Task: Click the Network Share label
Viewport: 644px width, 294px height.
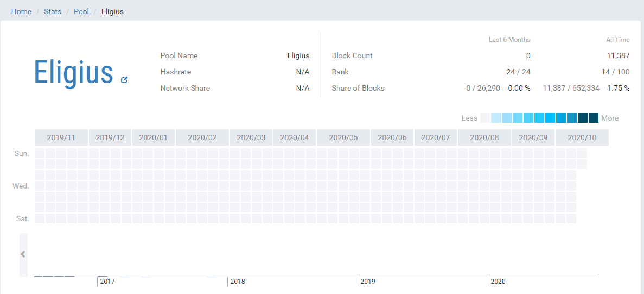Action: coord(185,89)
